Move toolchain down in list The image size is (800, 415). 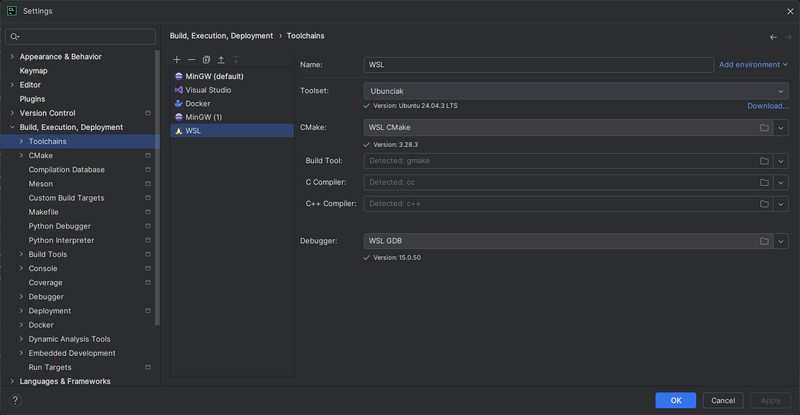(236, 60)
